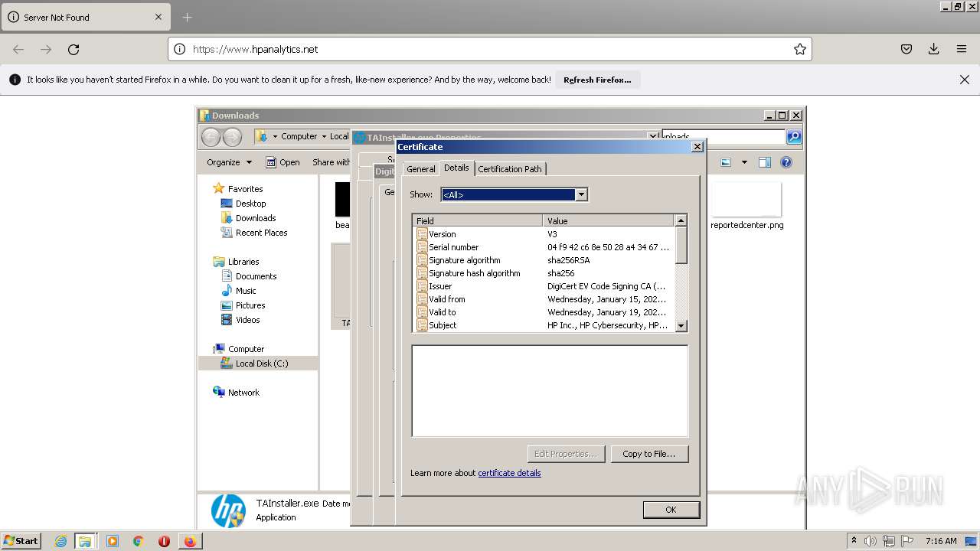This screenshot has width=980, height=551.
Task: Switch to the General tab in Certificate
Action: pyautogui.click(x=420, y=169)
